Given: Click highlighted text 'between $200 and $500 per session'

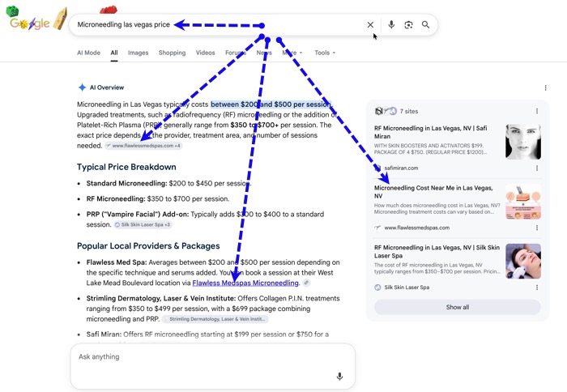Looking at the screenshot, I should pyautogui.click(x=271, y=104).
